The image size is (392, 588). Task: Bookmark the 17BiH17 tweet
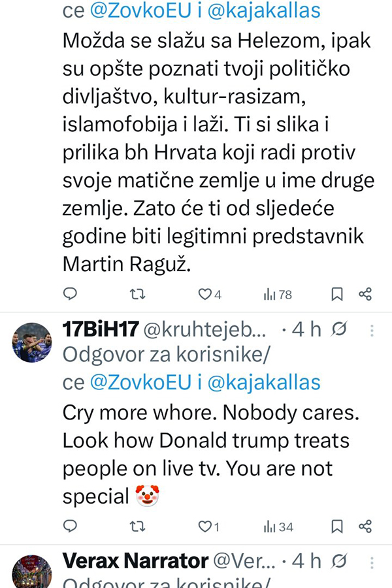point(337,526)
